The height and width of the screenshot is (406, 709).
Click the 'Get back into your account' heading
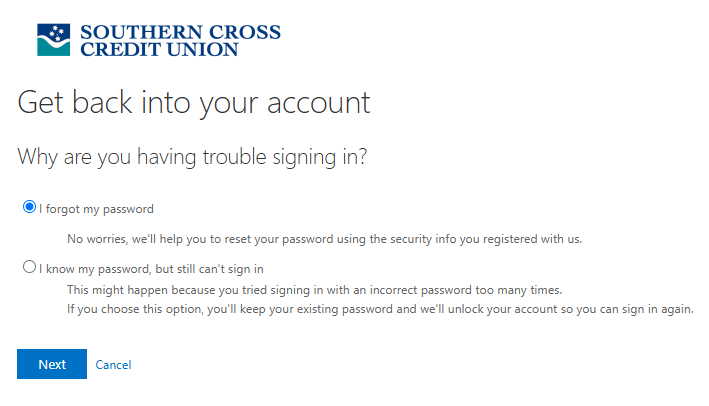tap(194, 103)
